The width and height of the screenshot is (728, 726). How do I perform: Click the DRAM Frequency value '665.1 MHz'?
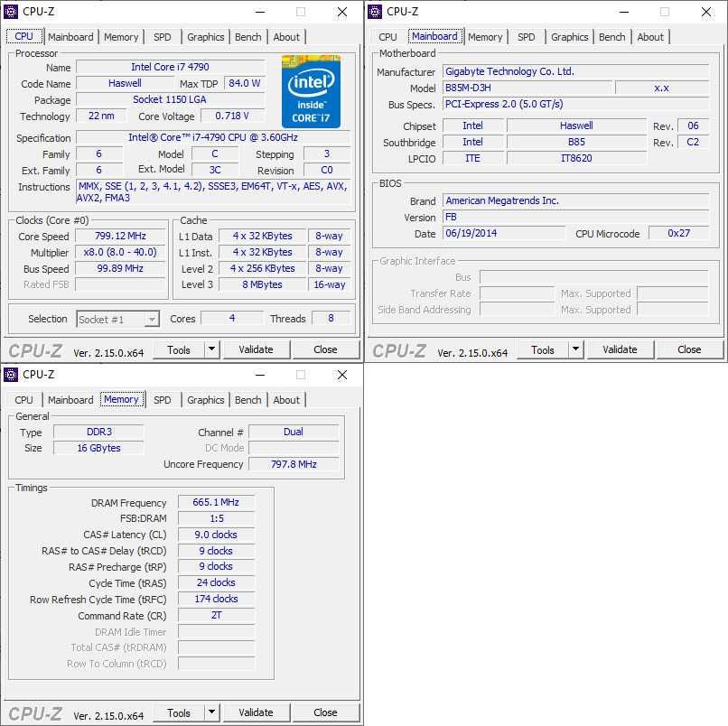click(217, 502)
